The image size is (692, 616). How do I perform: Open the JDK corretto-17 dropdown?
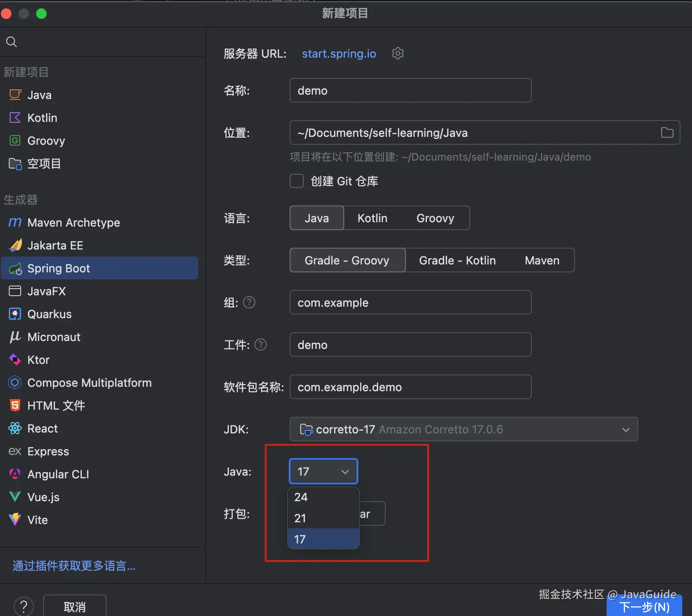[x=464, y=429]
